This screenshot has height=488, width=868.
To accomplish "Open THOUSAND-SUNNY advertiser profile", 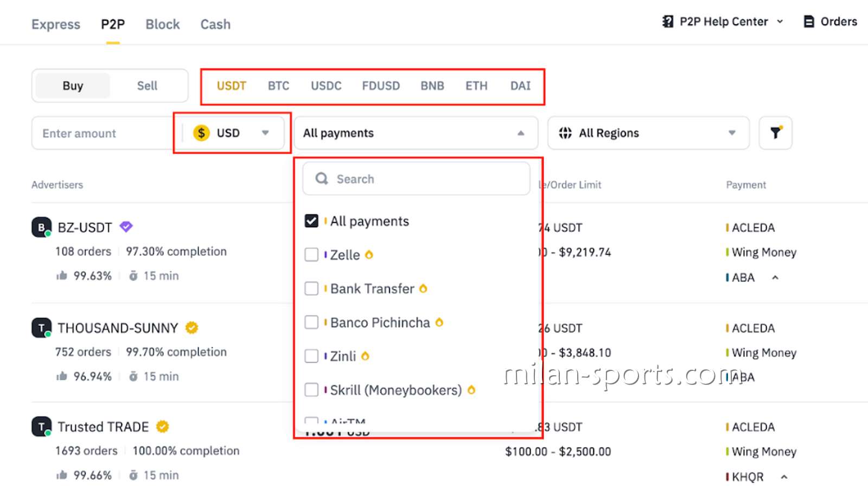I will click(x=118, y=328).
